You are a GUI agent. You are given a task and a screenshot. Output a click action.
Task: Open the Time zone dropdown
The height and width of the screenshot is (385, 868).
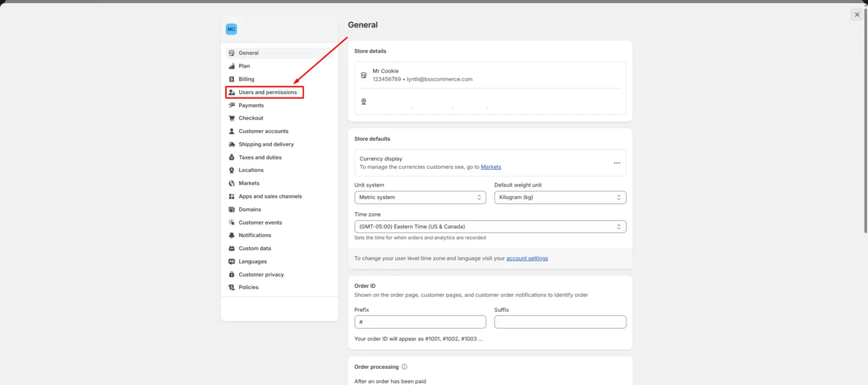tap(490, 227)
